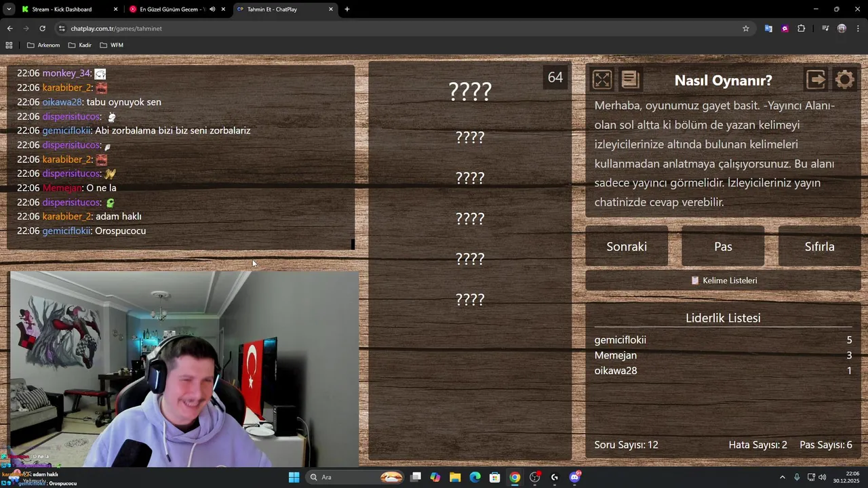Image resolution: width=868 pixels, height=488 pixels.
Task: Click the Pas button
Action: tap(723, 247)
